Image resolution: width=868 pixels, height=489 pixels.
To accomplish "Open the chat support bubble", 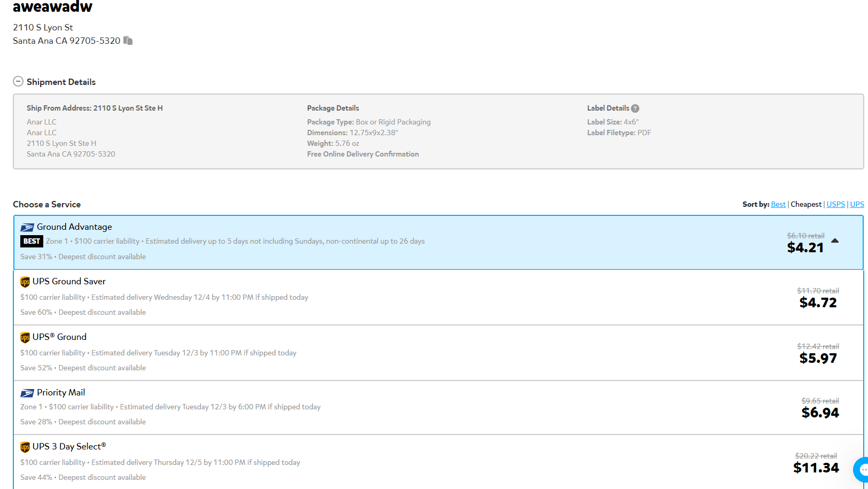I will tap(861, 470).
